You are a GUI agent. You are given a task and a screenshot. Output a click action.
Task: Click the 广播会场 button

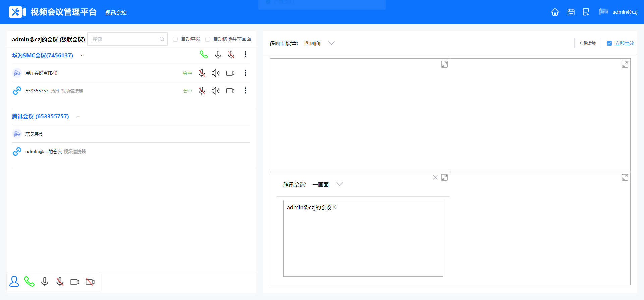(x=588, y=43)
